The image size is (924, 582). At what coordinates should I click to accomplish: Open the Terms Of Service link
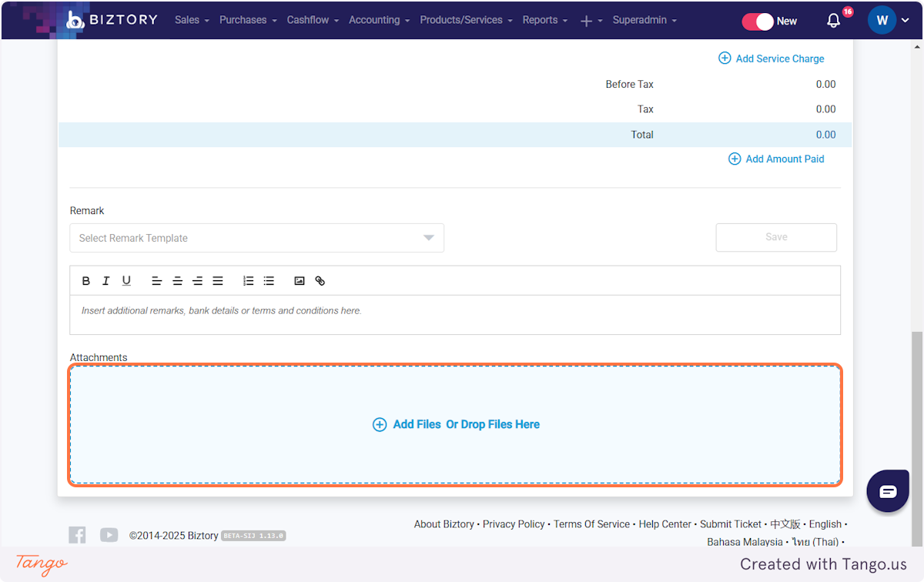[x=591, y=524]
